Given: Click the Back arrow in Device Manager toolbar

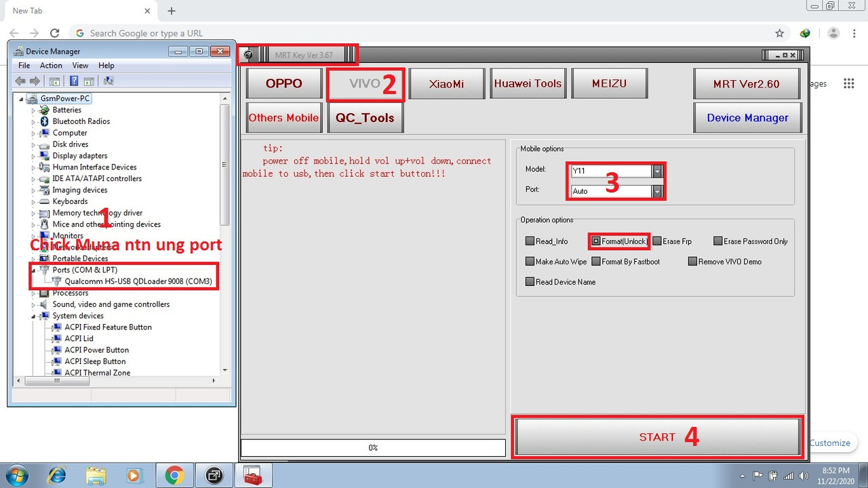Looking at the screenshot, I should click(20, 81).
